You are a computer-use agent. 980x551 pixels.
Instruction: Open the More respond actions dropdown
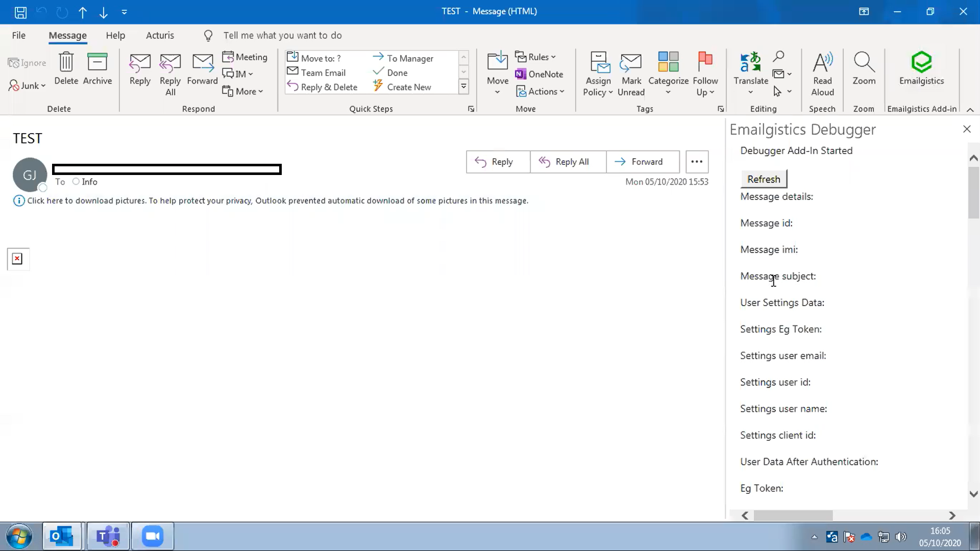pos(243,91)
